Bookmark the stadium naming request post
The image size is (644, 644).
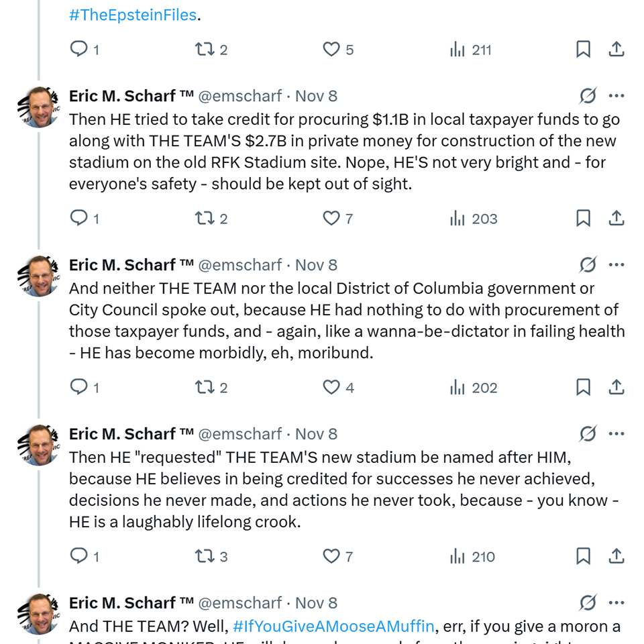[584, 556]
